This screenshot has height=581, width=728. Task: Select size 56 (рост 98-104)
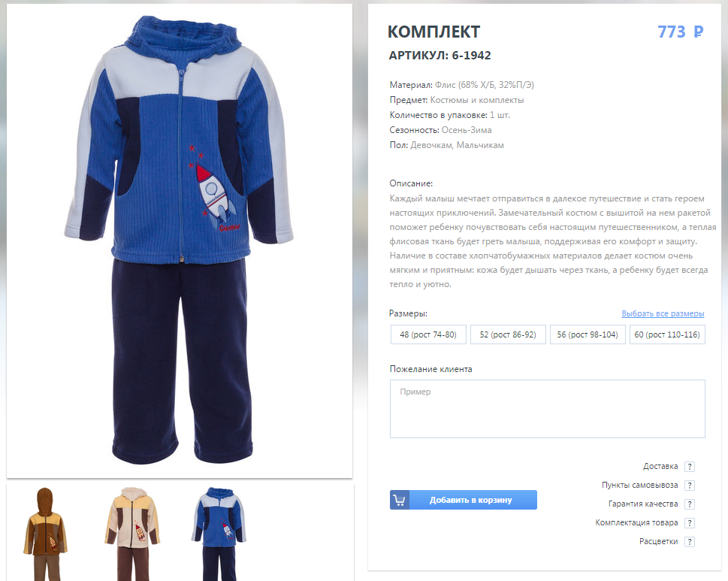click(588, 335)
